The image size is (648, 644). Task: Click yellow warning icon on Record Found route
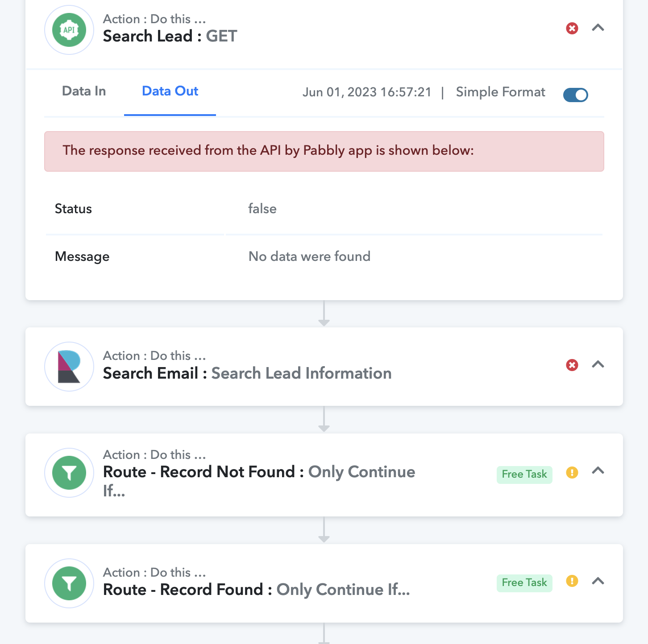(x=572, y=581)
